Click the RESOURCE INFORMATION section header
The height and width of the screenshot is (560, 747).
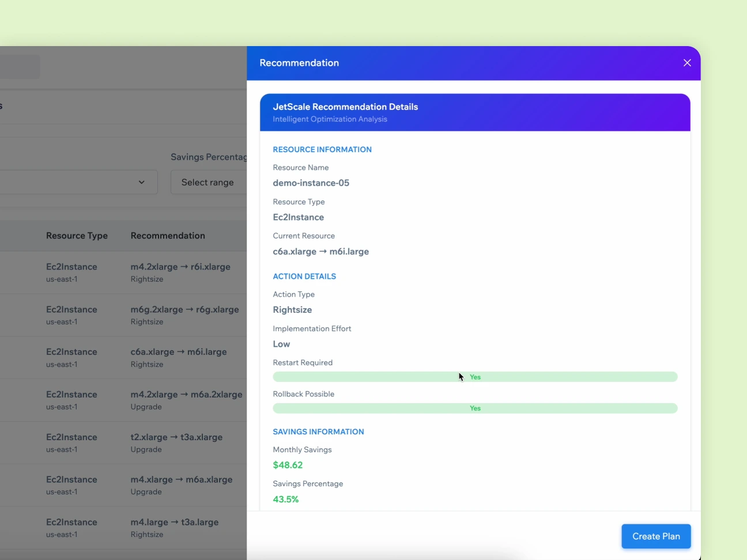tap(322, 149)
